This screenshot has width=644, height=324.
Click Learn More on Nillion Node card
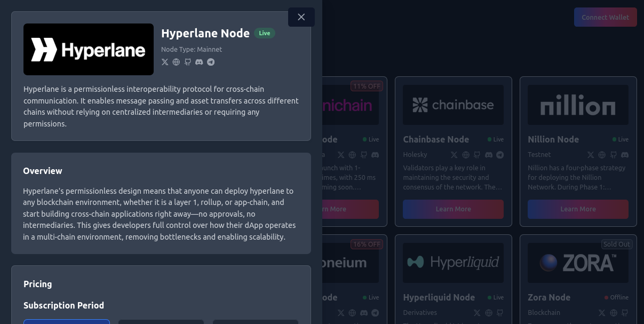tap(578, 209)
